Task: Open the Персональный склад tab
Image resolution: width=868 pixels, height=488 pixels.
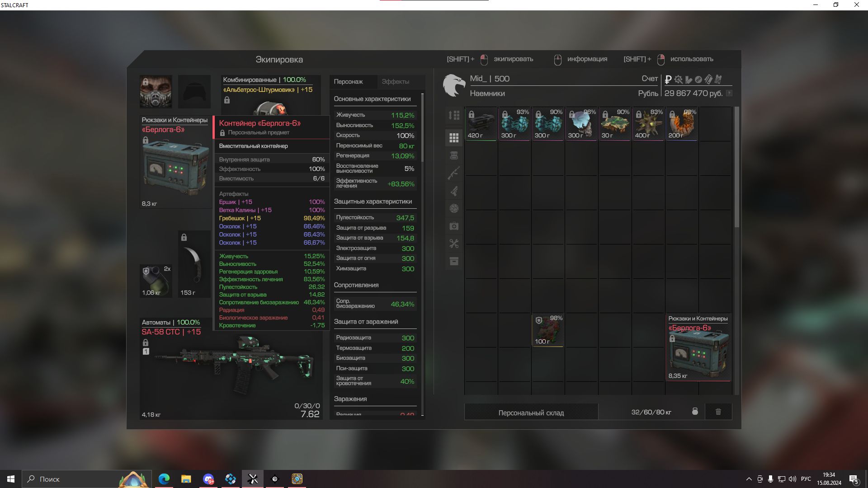Action: coord(531,413)
